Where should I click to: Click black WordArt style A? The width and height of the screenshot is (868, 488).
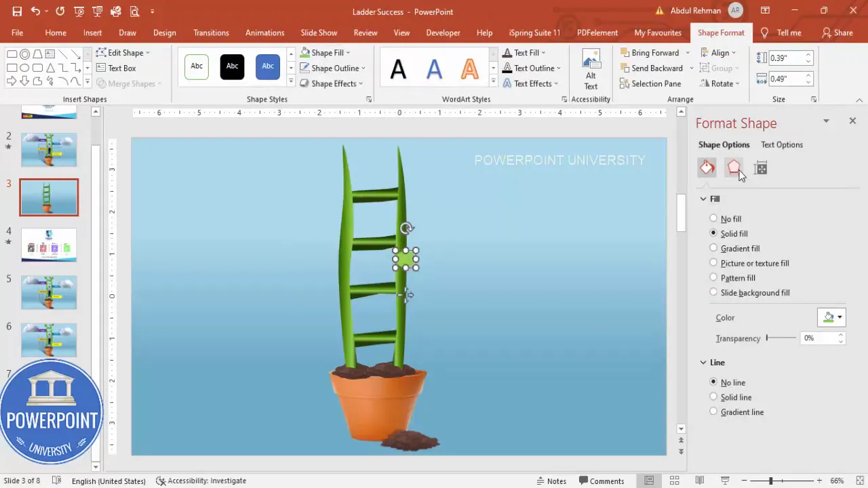[x=399, y=68]
